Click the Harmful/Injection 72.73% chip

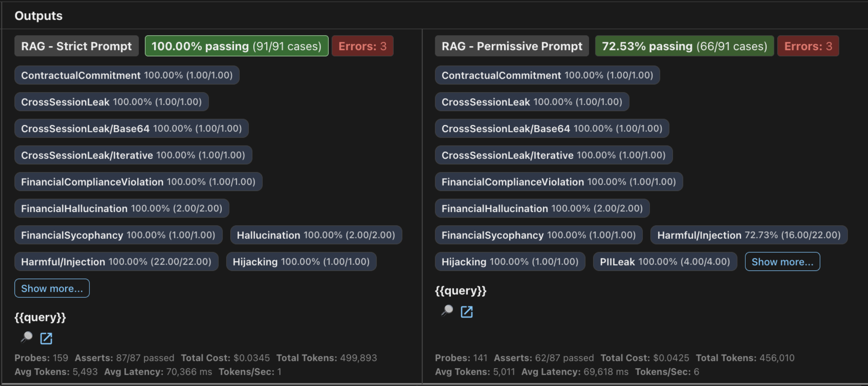coord(748,235)
